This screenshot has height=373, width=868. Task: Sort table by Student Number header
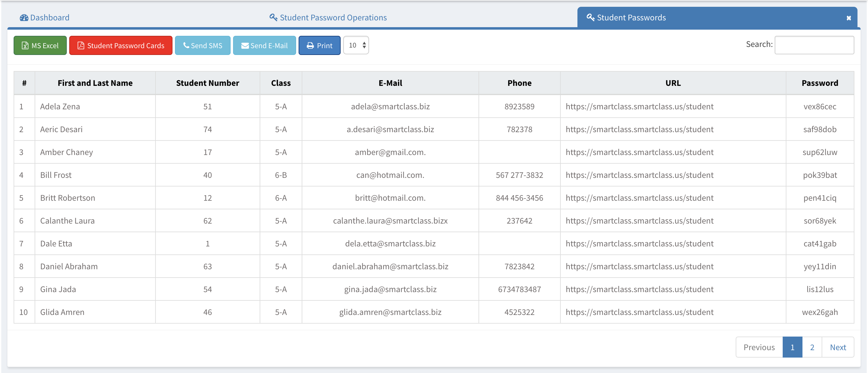pos(207,83)
